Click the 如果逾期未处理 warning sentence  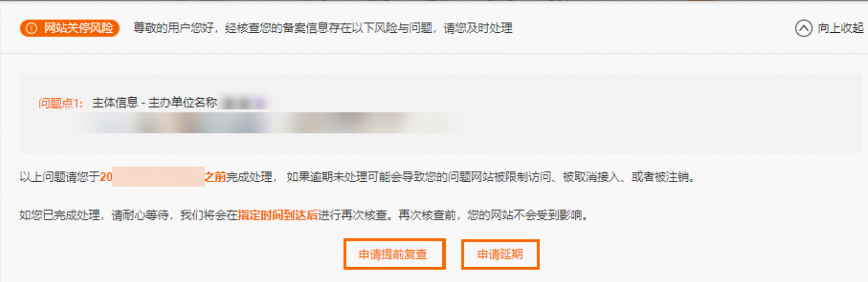(x=490, y=177)
